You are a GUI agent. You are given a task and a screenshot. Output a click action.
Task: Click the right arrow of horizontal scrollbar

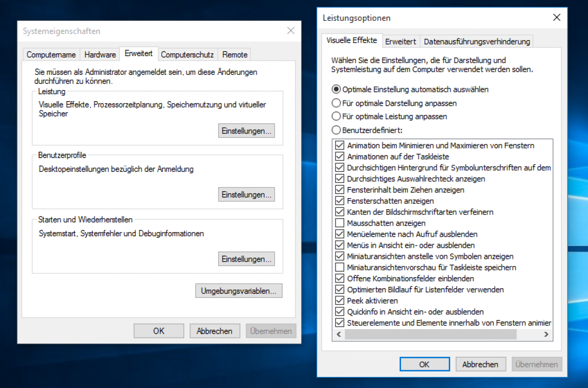(546, 334)
